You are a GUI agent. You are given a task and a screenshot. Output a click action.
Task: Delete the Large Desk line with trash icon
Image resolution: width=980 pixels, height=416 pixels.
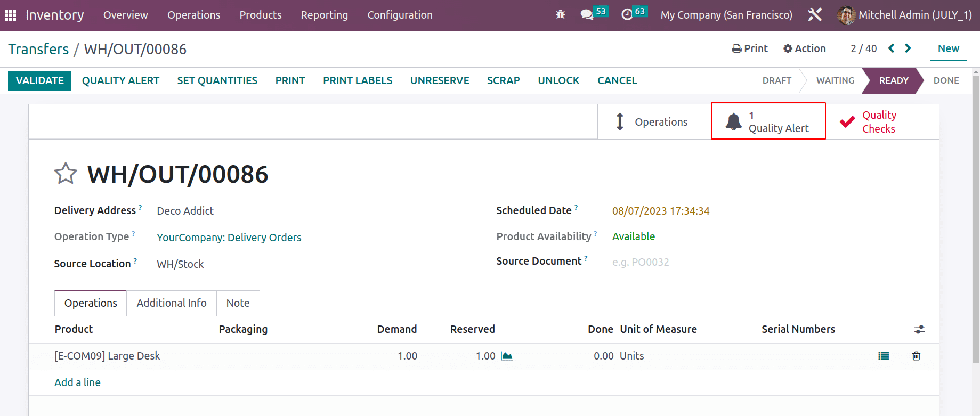coord(916,356)
